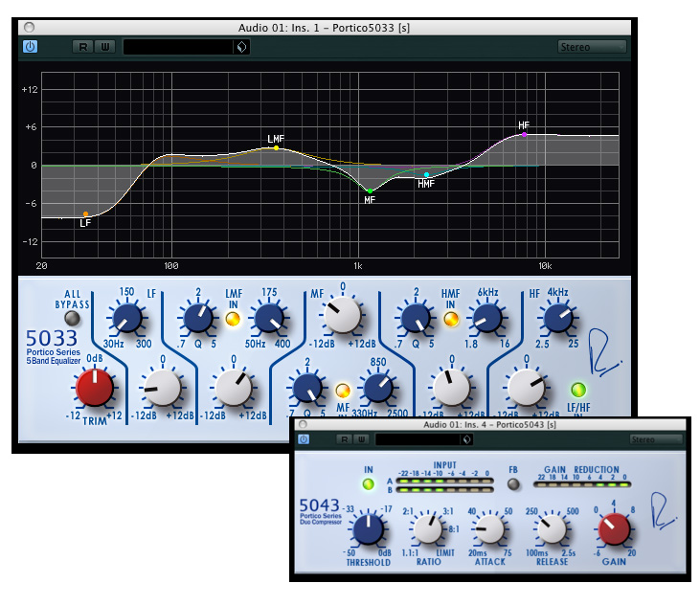Image resolution: width=700 pixels, height=606 pixels.
Task: Toggle the FB feedback button on 5043
Action: [513, 484]
